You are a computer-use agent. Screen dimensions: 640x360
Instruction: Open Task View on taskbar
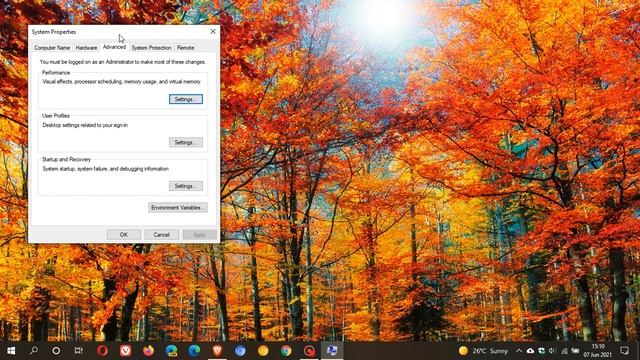point(78,351)
